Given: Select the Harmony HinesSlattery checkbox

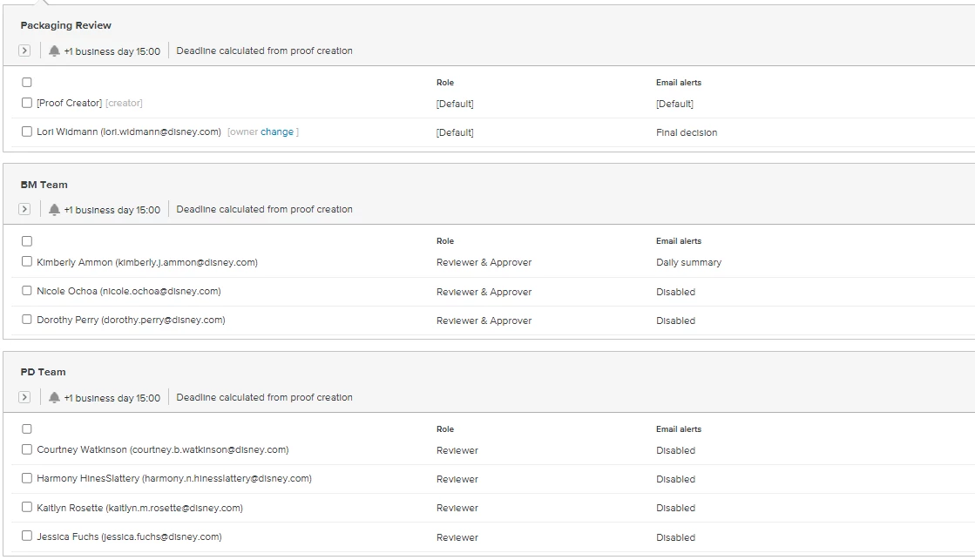Looking at the screenshot, I should 27,478.
